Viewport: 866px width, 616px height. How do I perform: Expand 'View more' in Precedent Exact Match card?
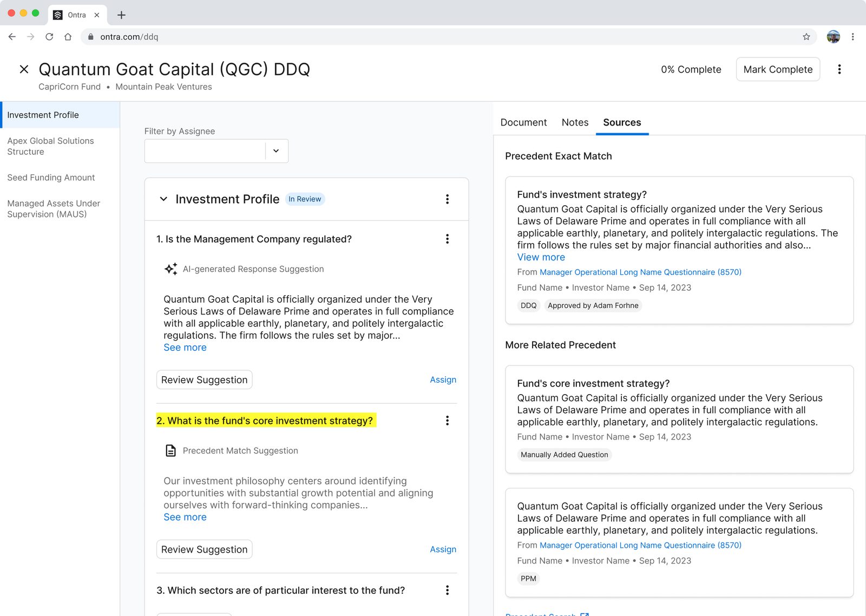tap(541, 257)
